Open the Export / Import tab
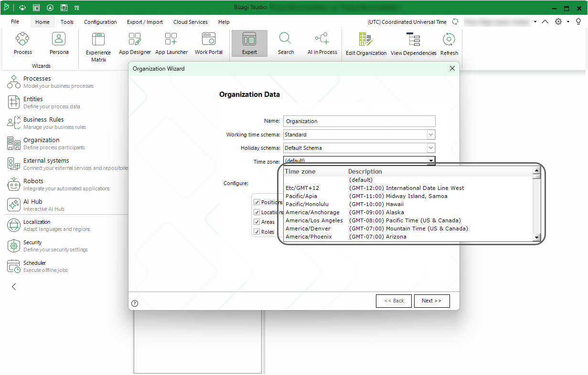588x375 pixels. click(x=145, y=22)
